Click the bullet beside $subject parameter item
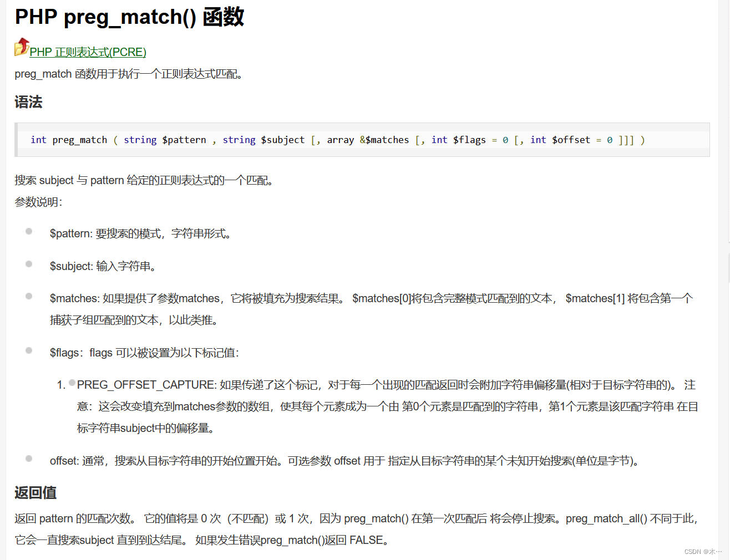The width and height of the screenshot is (730, 560). [29, 264]
